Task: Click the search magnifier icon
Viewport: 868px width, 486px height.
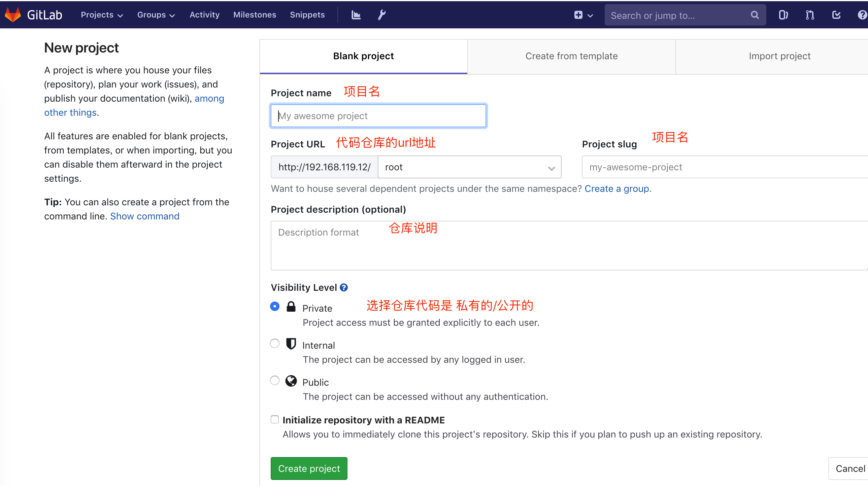Action: click(755, 15)
